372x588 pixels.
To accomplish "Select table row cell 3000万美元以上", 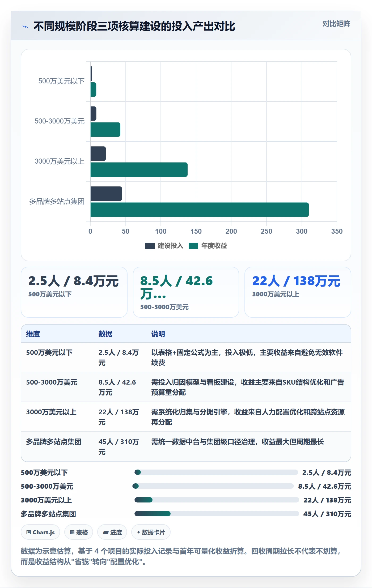I will (x=51, y=412).
